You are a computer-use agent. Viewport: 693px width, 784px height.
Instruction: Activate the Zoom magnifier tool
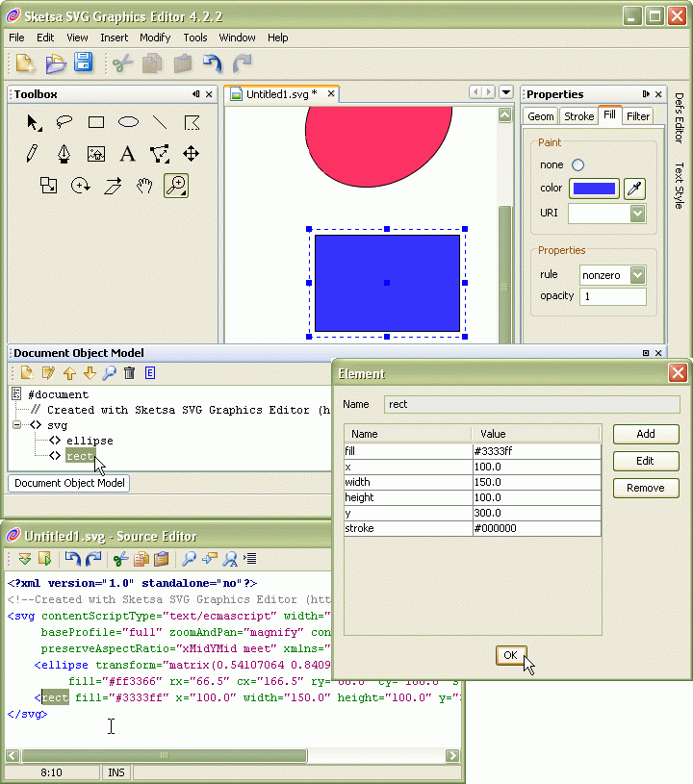pyautogui.click(x=175, y=186)
